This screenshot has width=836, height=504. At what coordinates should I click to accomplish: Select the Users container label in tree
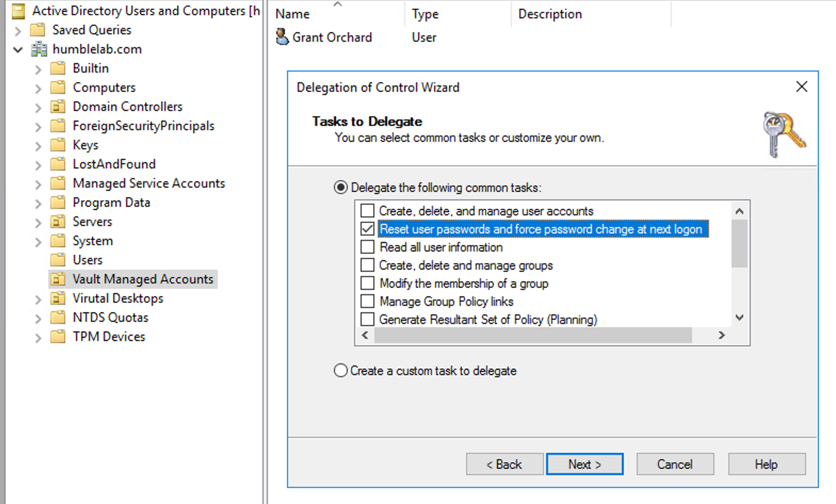(87, 260)
